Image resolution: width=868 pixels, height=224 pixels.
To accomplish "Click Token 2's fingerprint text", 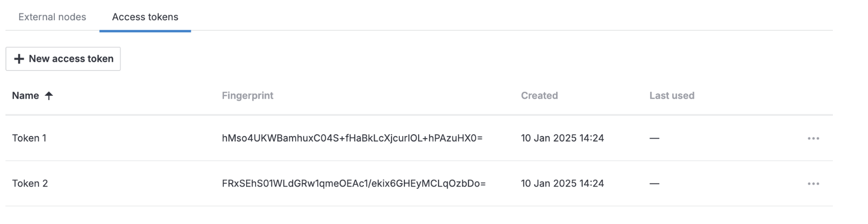I will [353, 184].
